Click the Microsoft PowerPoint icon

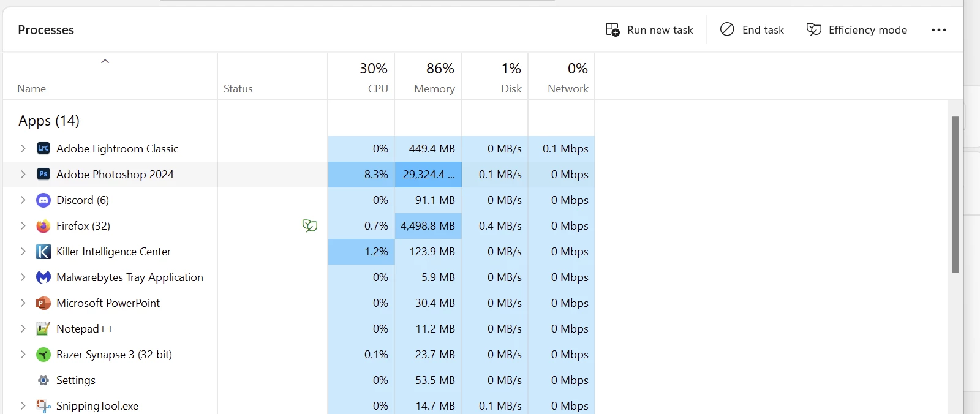coord(43,303)
